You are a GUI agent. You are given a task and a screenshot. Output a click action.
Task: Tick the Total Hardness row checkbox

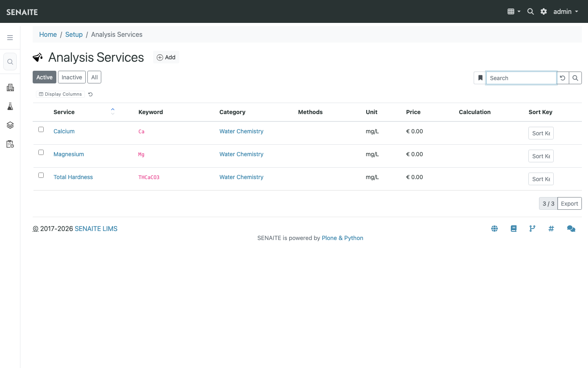tap(41, 175)
